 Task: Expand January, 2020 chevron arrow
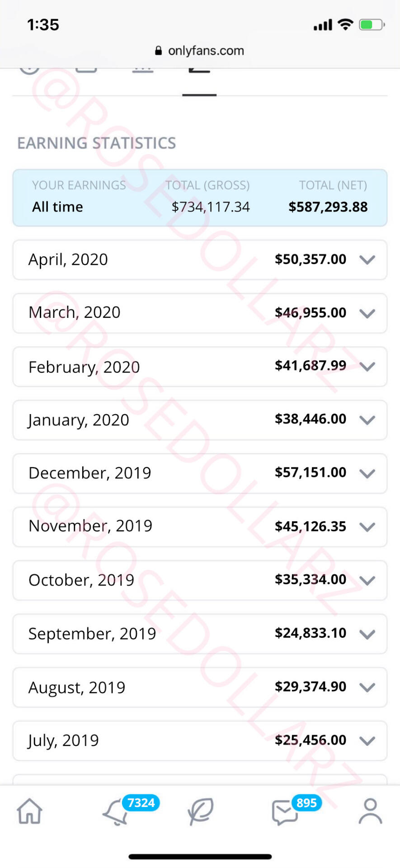(x=367, y=420)
